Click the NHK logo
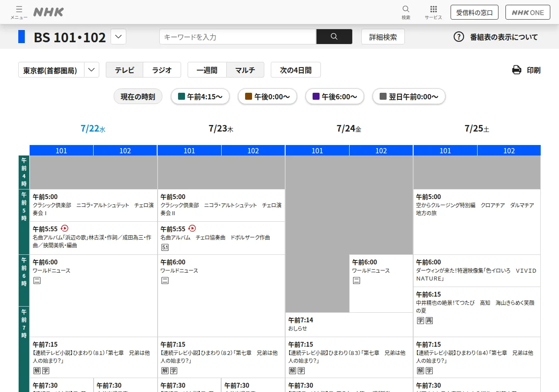The width and height of the screenshot is (559, 392). point(48,12)
